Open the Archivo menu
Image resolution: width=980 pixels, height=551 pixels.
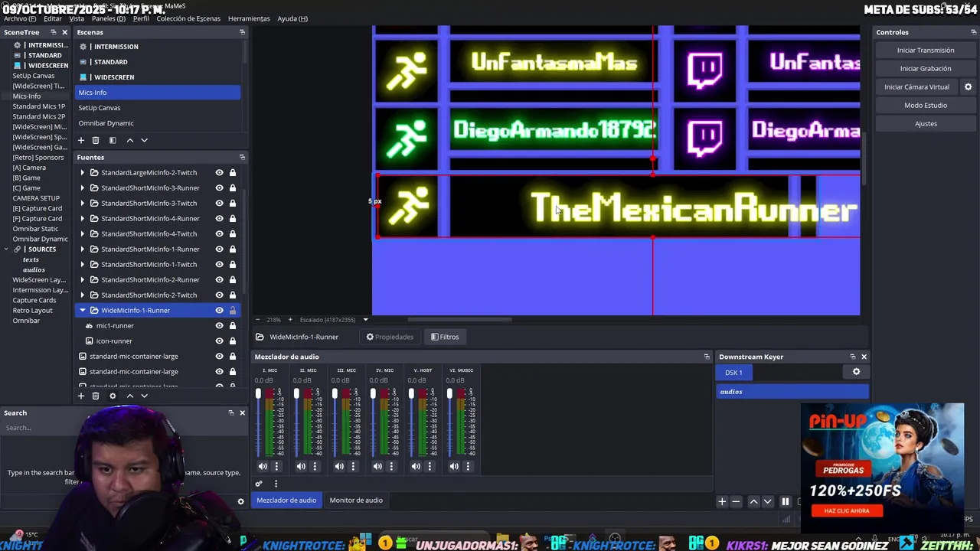tap(20, 18)
